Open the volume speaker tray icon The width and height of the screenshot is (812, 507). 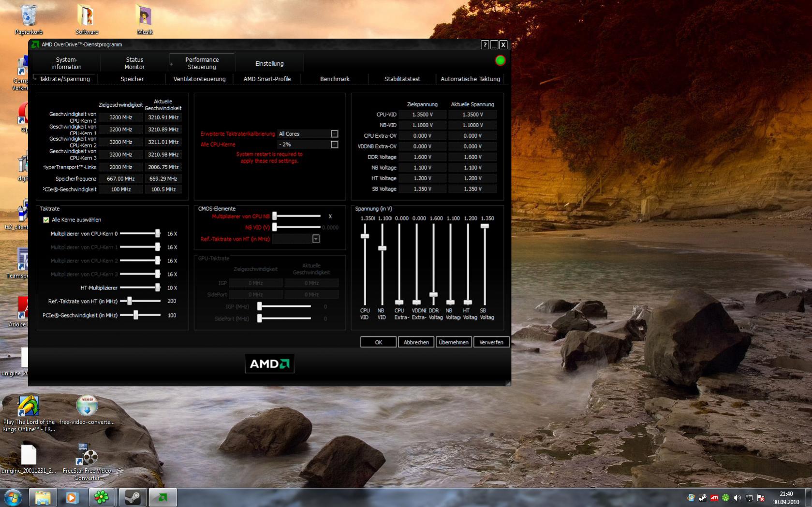737,498
